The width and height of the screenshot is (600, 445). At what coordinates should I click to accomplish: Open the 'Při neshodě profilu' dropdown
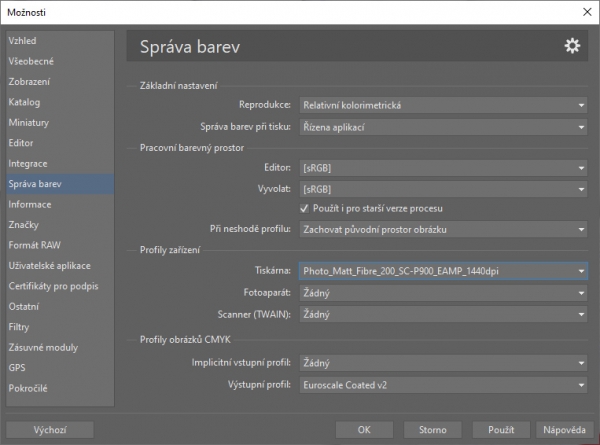tap(443, 230)
